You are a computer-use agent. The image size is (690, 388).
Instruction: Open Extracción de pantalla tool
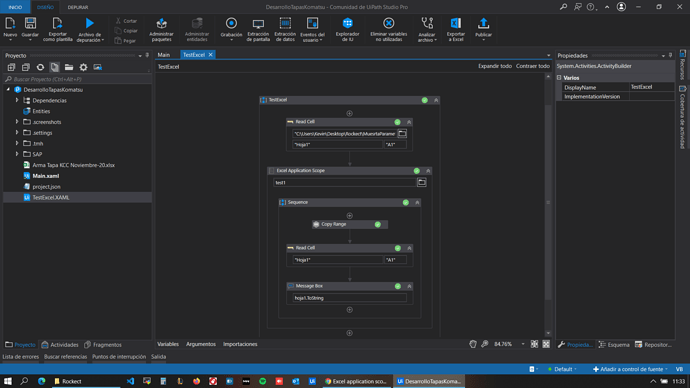[258, 29]
